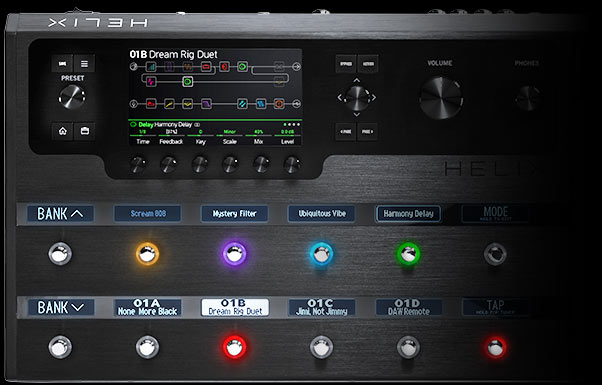Image resolution: width=602 pixels, height=385 pixels.
Task: Click the path 1 output arrow icon
Action: pos(296,67)
